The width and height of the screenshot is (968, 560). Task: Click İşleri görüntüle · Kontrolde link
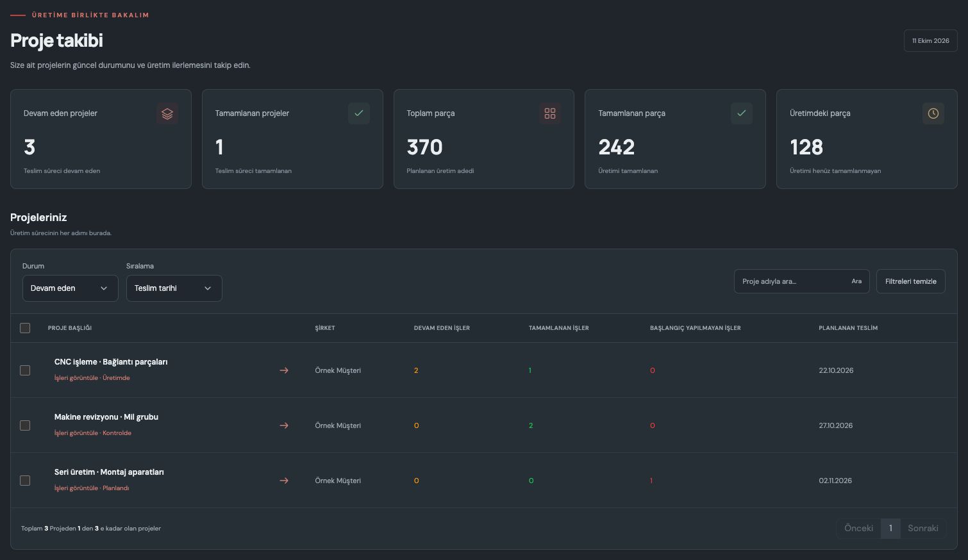[93, 433]
